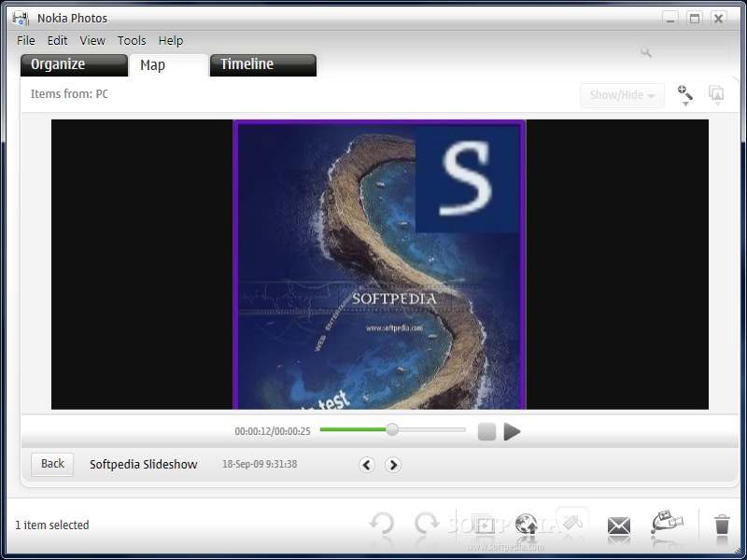
Task: Open the Edit menu
Action: click(57, 40)
